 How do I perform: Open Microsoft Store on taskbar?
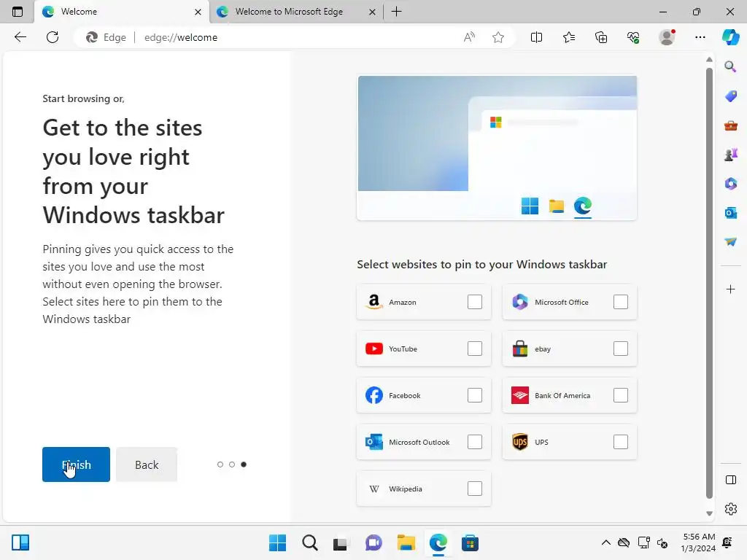pyautogui.click(x=470, y=542)
